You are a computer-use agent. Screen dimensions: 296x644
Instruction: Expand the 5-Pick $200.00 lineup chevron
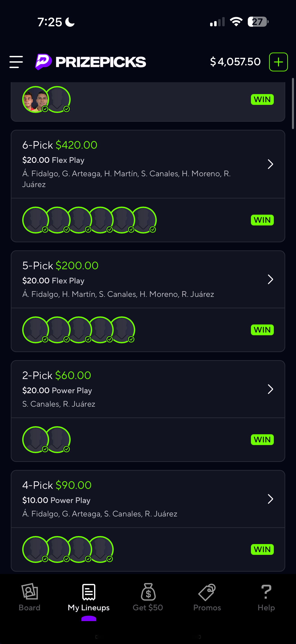click(270, 280)
